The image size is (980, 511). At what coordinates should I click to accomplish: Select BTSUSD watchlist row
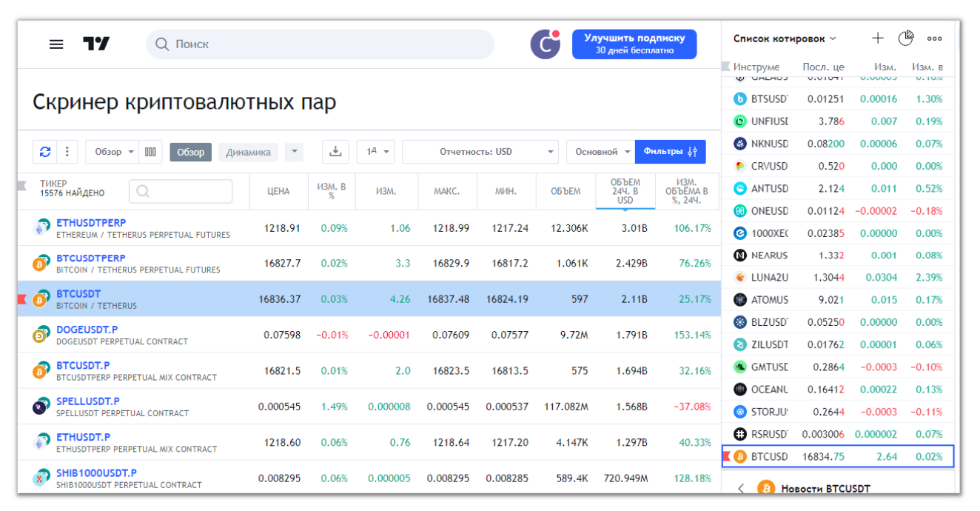838,98
